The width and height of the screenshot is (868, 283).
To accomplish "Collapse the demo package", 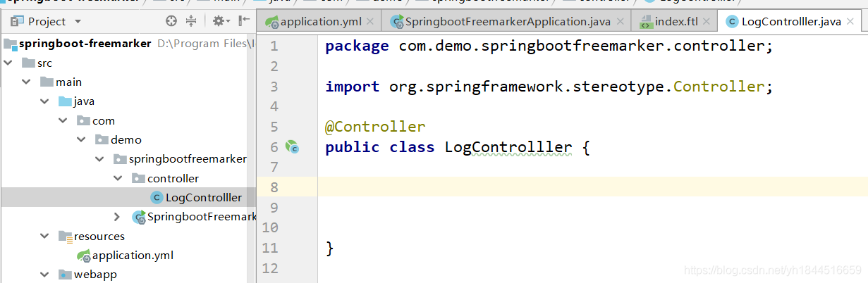I will pyautogui.click(x=82, y=139).
